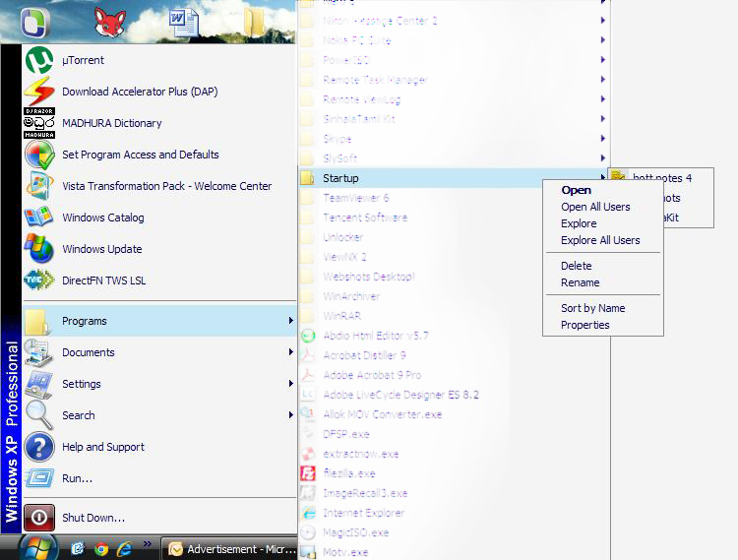Open MagicISO.exe entry

pyautogui.click(x=355, y=532)
